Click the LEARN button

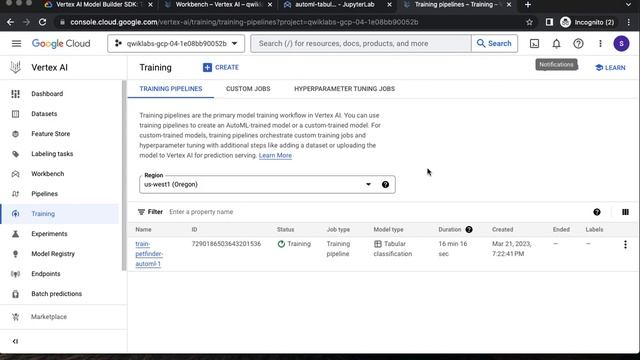[x=610, y=68]
